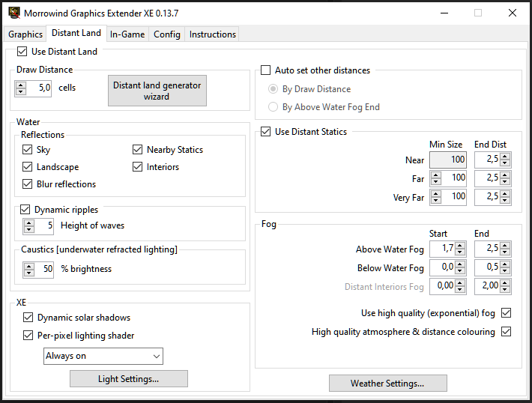Disable the Use Distant Land checkbox
This screenshot has width=532, height=403.
[22, 52]
